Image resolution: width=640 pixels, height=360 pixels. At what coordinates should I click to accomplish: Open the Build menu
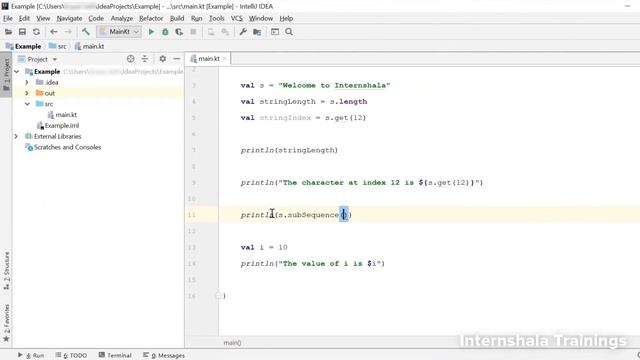click(x=177, y=18)
